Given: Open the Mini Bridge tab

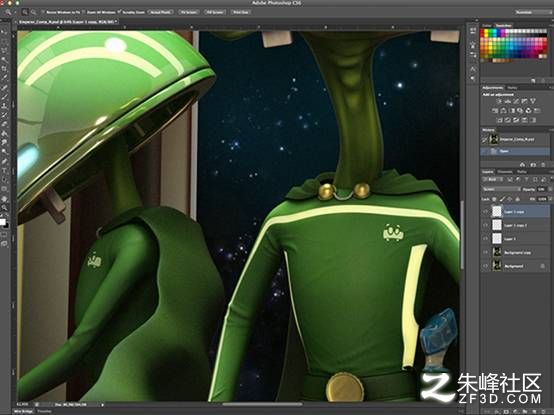Looking at the screenshot, I should click(x=23, y=411).
